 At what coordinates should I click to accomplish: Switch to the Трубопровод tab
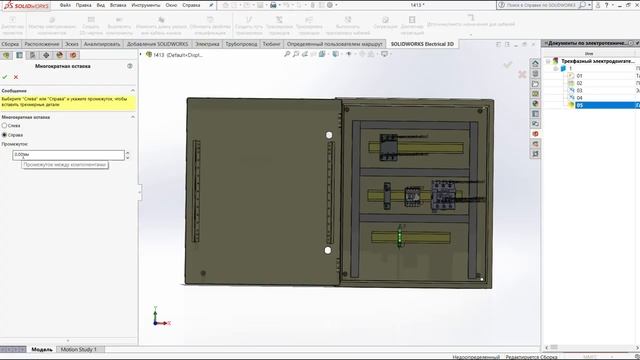(x=241, y=44)
